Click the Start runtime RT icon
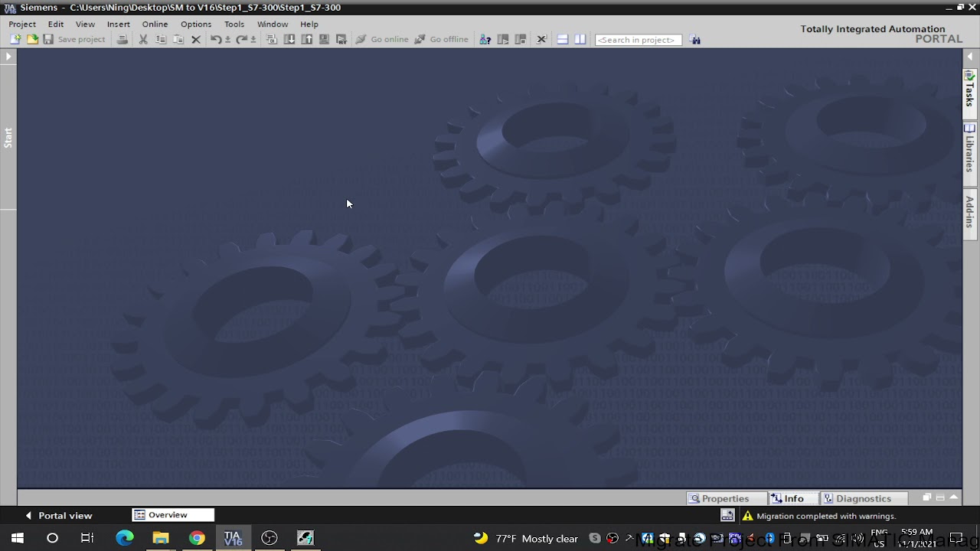Viewport: 980px width, 551px height. tap(341, 39)
